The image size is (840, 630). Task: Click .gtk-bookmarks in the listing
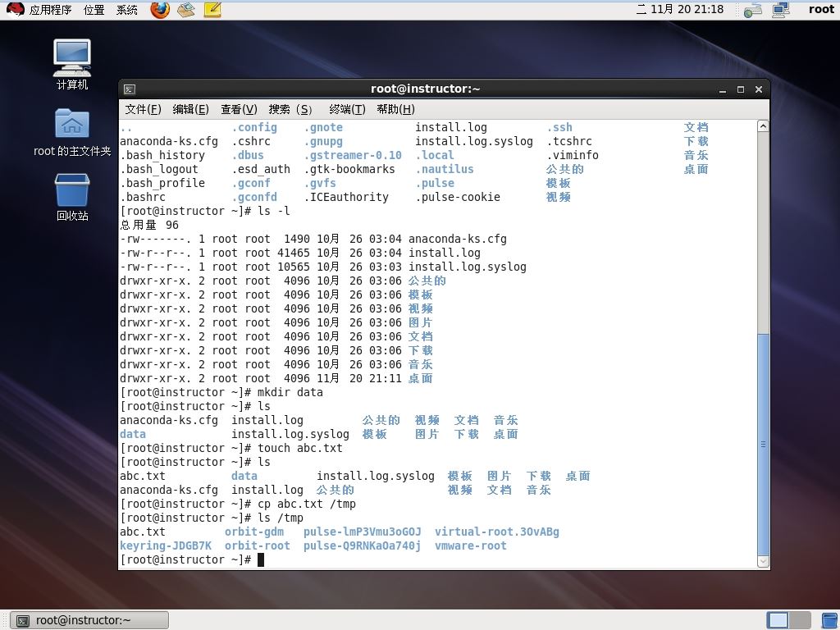click(349, 169)
